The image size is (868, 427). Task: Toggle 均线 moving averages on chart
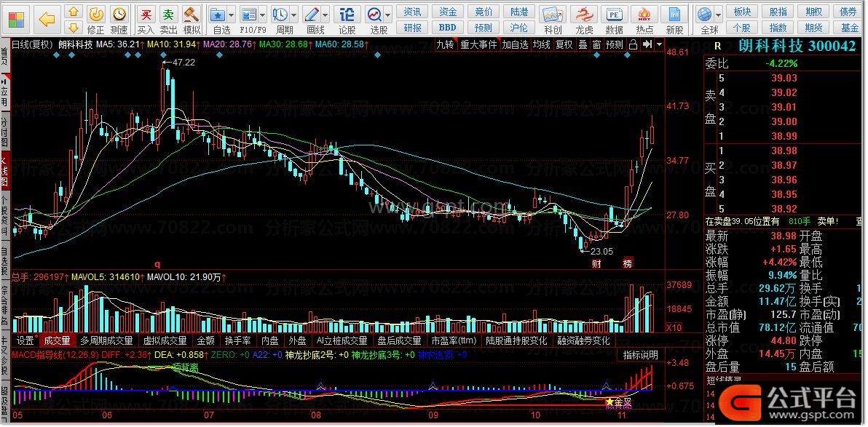point(541,45)
